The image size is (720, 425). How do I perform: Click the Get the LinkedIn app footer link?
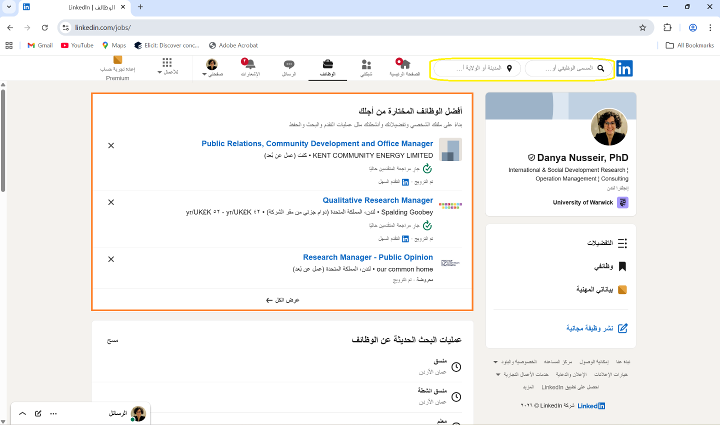[x=570, y=387]
